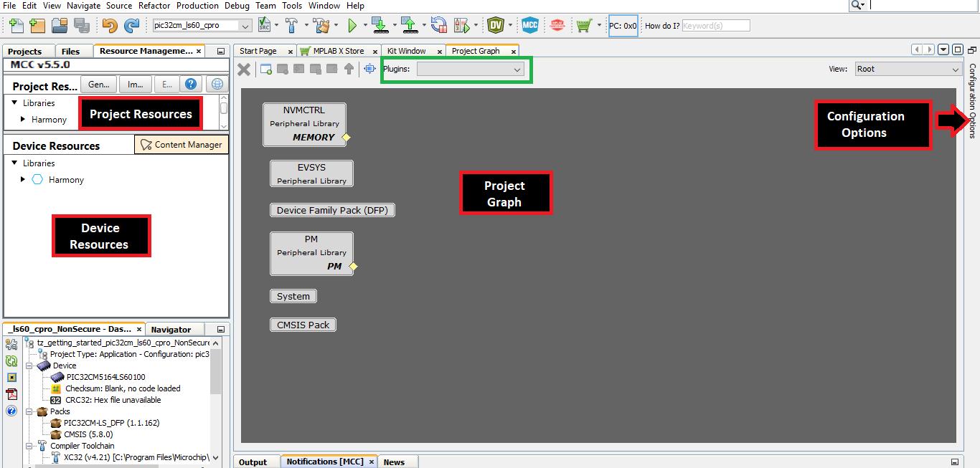Close the Project Graph tab

pos(514,52)
